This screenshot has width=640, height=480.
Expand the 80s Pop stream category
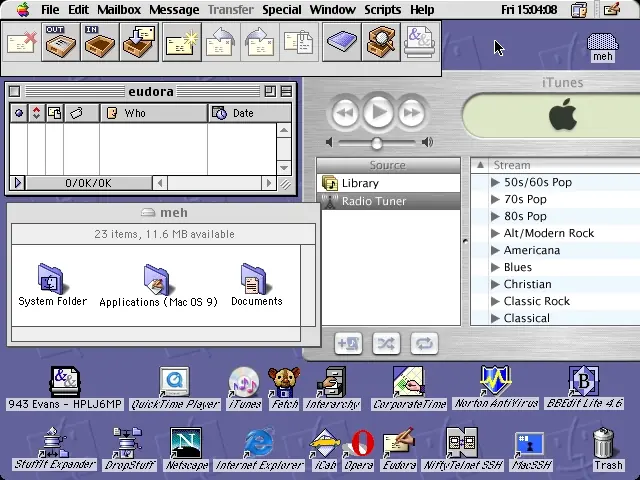coord(495,216)
